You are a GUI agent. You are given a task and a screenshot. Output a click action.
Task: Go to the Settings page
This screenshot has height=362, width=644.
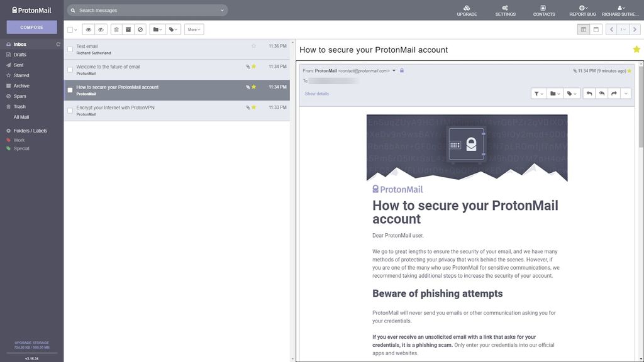click(x=505, y=10)
